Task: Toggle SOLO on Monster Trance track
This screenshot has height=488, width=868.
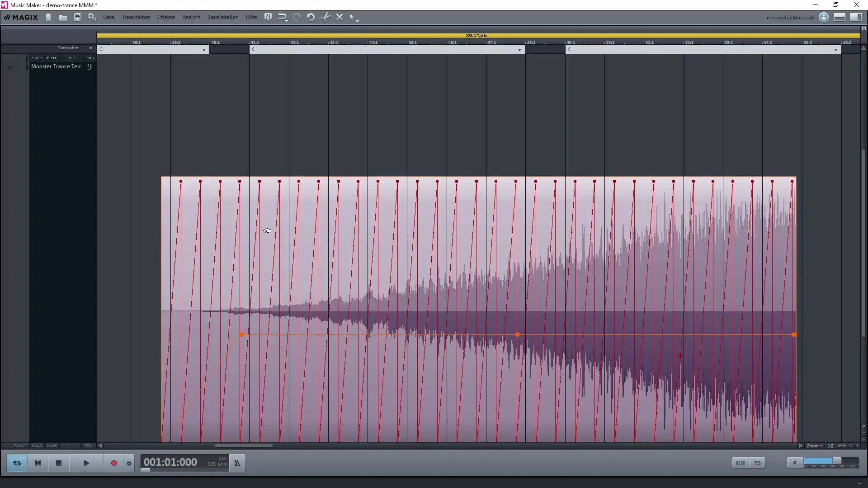Action: [x=37, y=58]
